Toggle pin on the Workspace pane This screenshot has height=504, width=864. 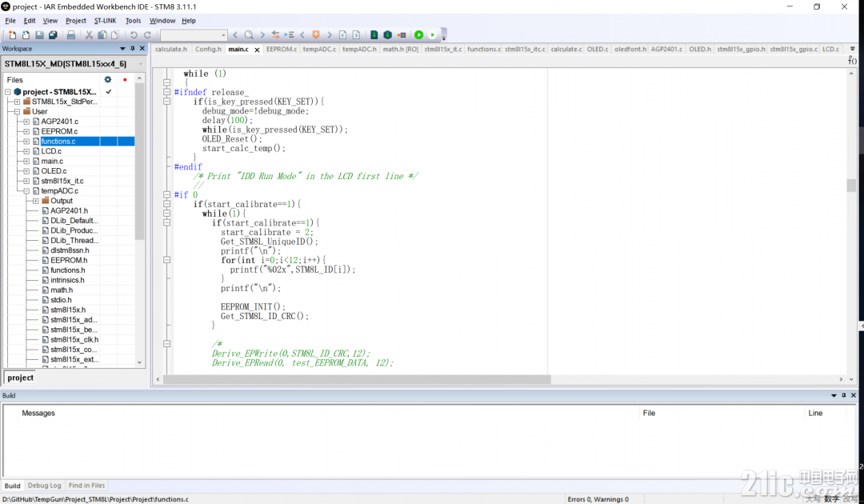(x=132, y=49)
